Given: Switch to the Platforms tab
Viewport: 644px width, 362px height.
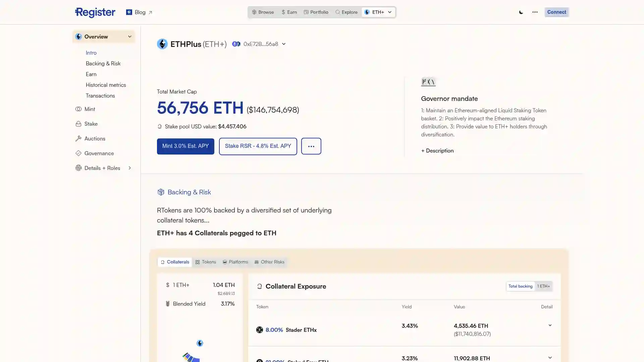Looking at the screenshot, I should coord(235,262).
